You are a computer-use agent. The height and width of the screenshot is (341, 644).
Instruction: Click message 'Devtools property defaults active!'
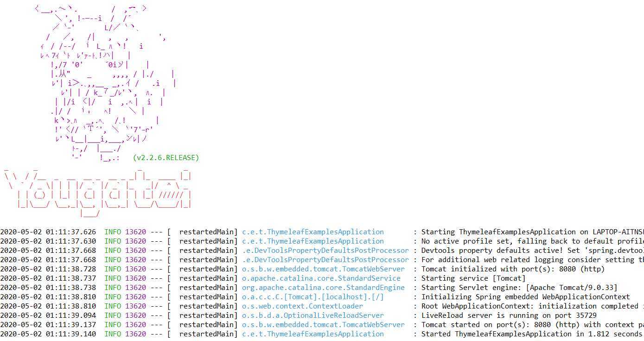(532, 251)
